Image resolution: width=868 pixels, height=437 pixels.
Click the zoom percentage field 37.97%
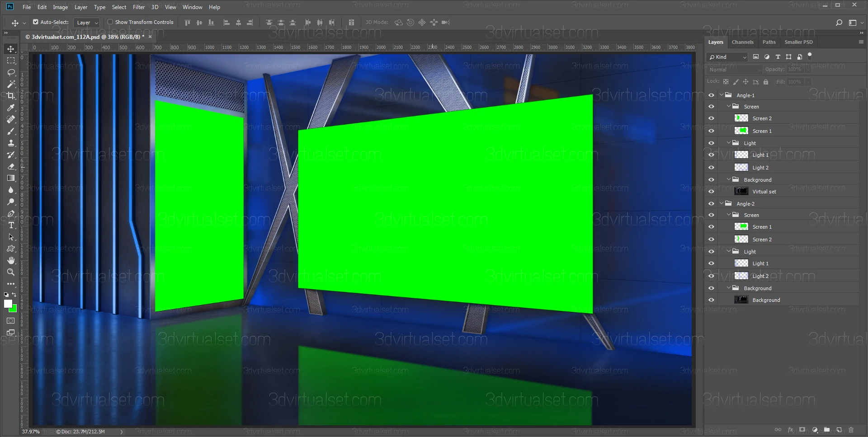coord(31,432)
